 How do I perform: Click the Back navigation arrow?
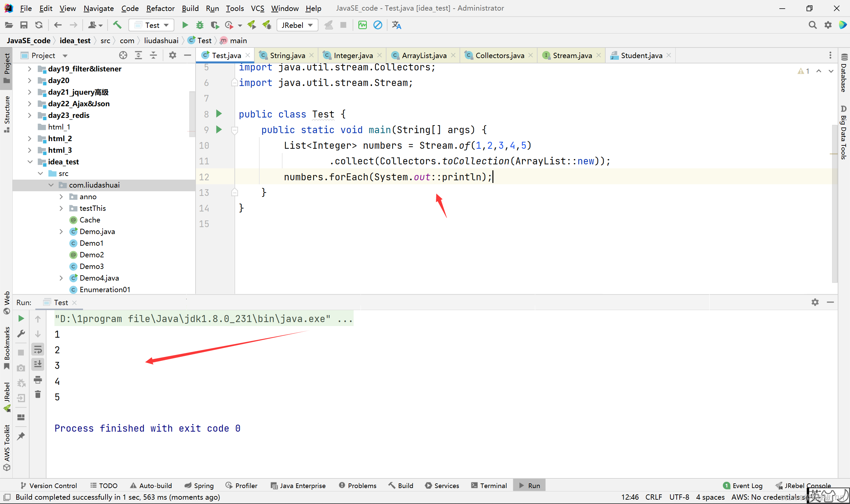pos(58,25)
